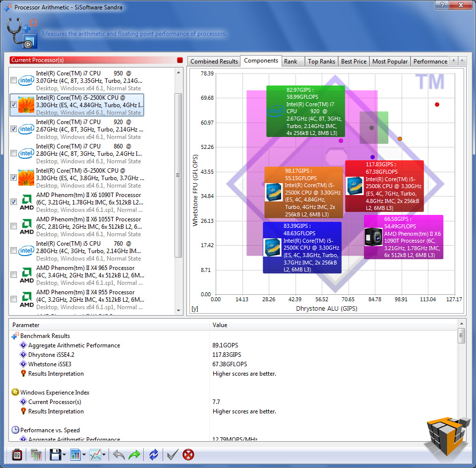Click the gray checkmark OK icon
This screenshot has width=476, height=468.
[173, 455]
